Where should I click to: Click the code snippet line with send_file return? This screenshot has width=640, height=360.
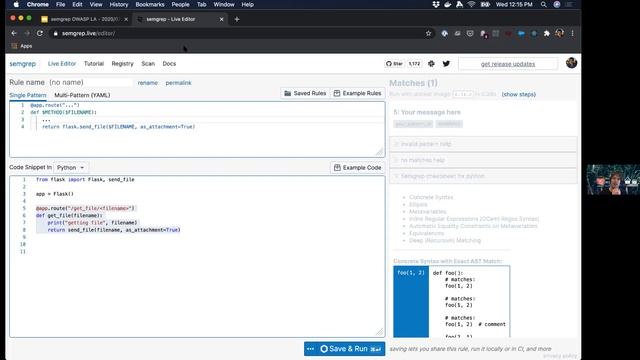pos(113,230)
